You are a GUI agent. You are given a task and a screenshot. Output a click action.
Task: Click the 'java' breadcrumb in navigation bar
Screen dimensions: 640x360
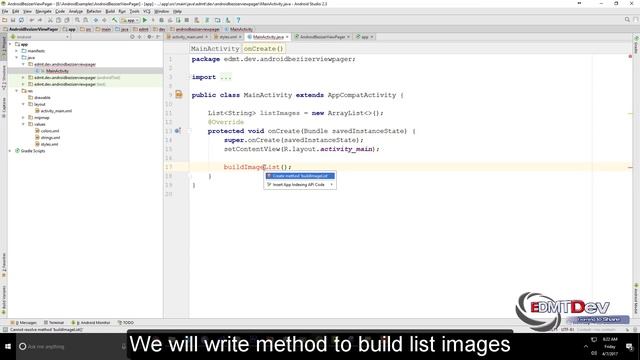pos(122,29)
